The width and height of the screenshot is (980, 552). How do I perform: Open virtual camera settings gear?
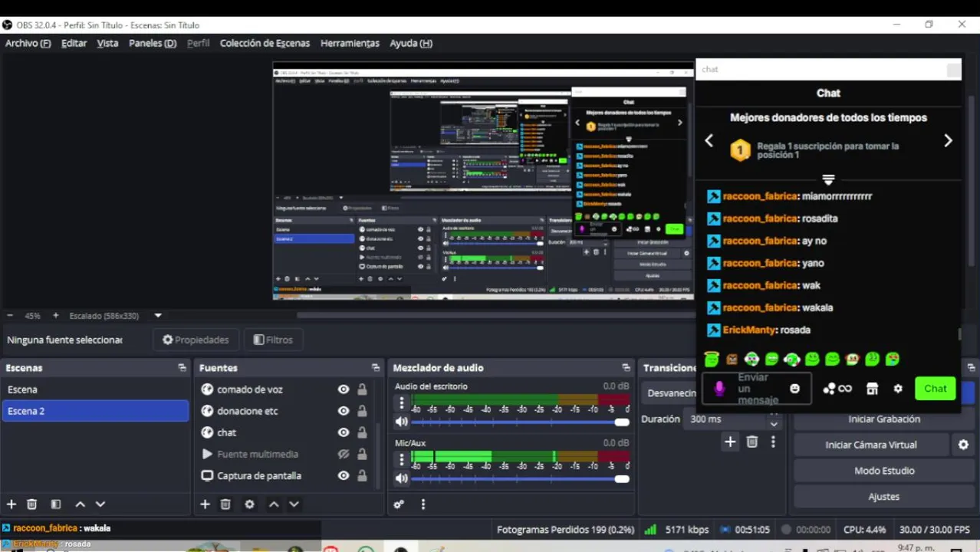click(964, 445)
